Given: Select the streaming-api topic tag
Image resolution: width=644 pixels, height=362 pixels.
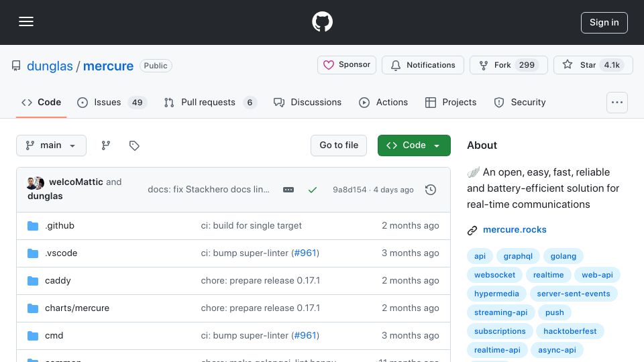Looking at the screenshot, I should pos(500,313).
